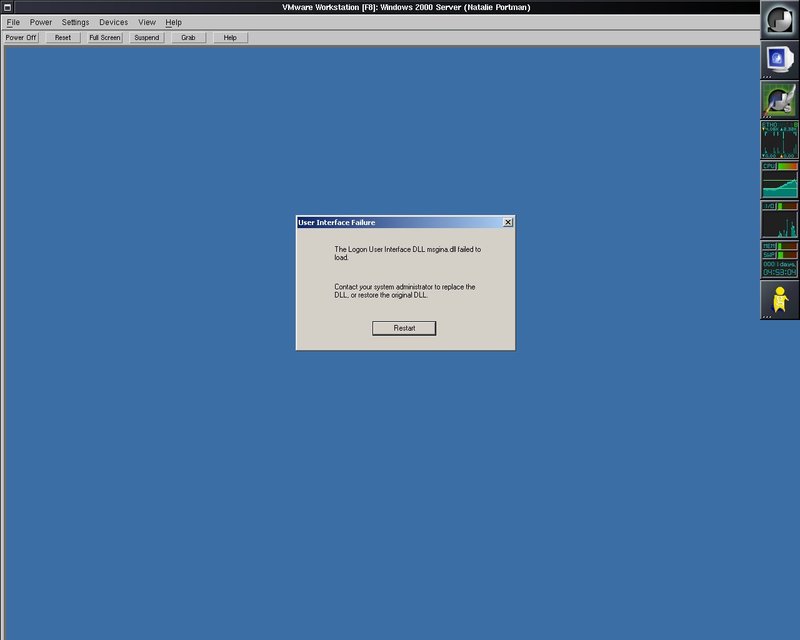
Task: Click the Power Off toolbar button
Action: [x=21, y=37]
